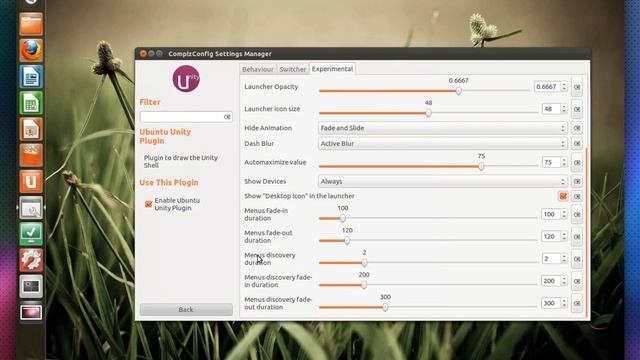Click the Menus discovery fade-in slider handle
The image size is (640, 360).
pyautogui.click(x=364, y=285)
